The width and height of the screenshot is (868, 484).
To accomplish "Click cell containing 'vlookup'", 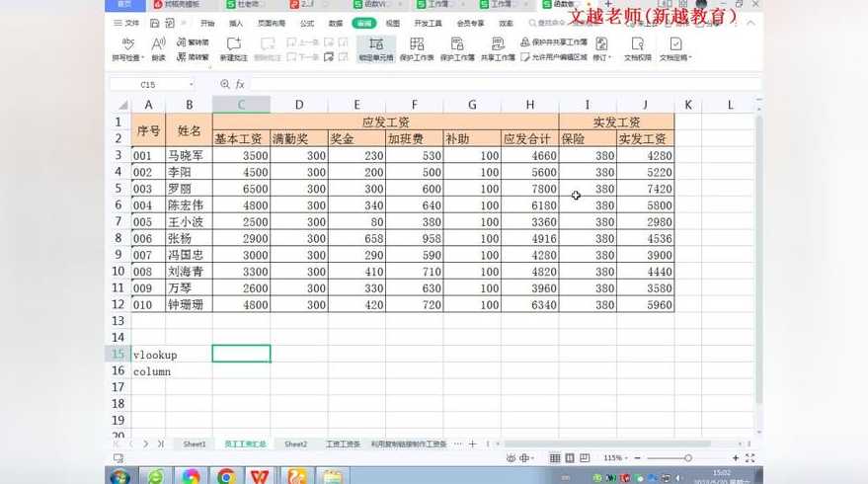I will (148, 355).
